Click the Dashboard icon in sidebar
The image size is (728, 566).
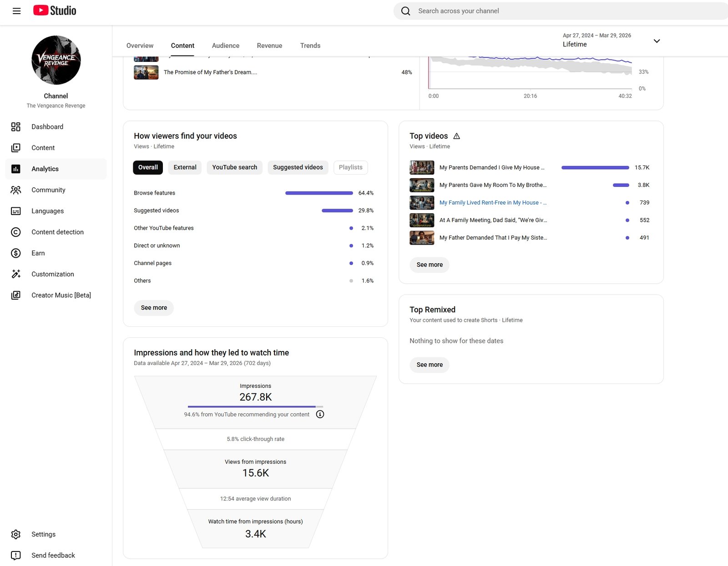click(x=16, y=127)
